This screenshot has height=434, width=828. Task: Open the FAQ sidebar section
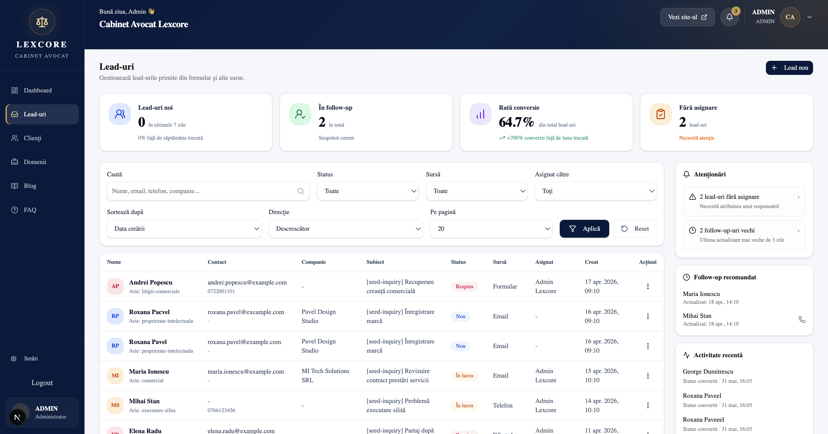point(42,210)
